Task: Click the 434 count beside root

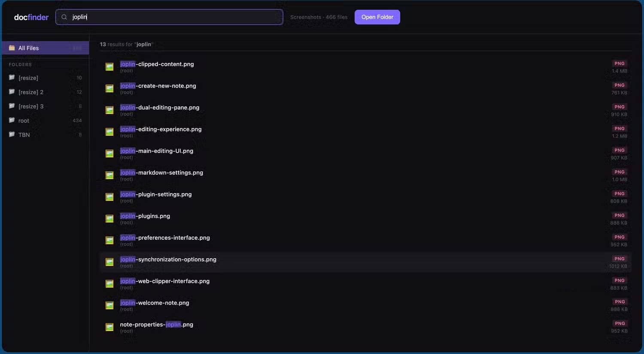Action: tap(77, 120)
